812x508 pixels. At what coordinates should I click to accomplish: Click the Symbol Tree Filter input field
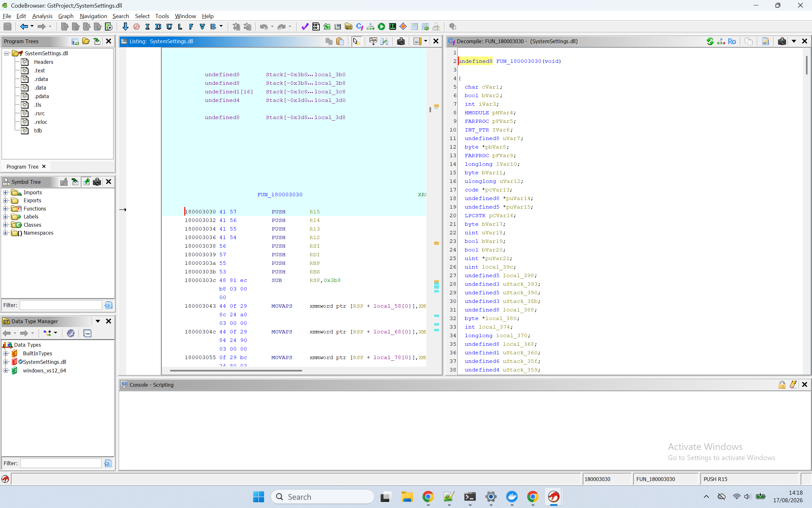coord(61,305)
